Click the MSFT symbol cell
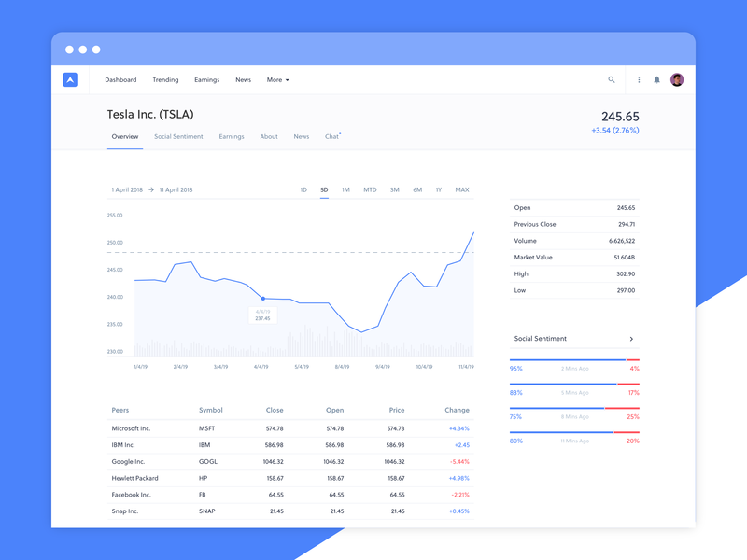The height and width of the screenshot is (560, 747). pyautogui.click(x=206, y=428)
